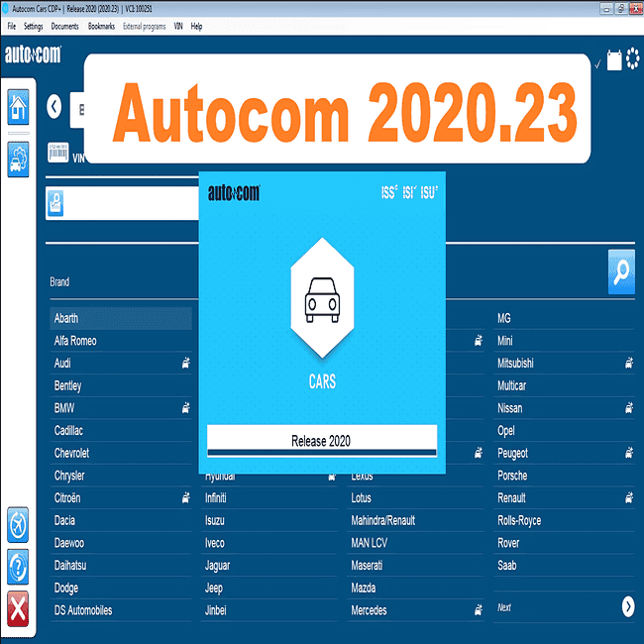Select Dodge brand

tap(121, 588)
